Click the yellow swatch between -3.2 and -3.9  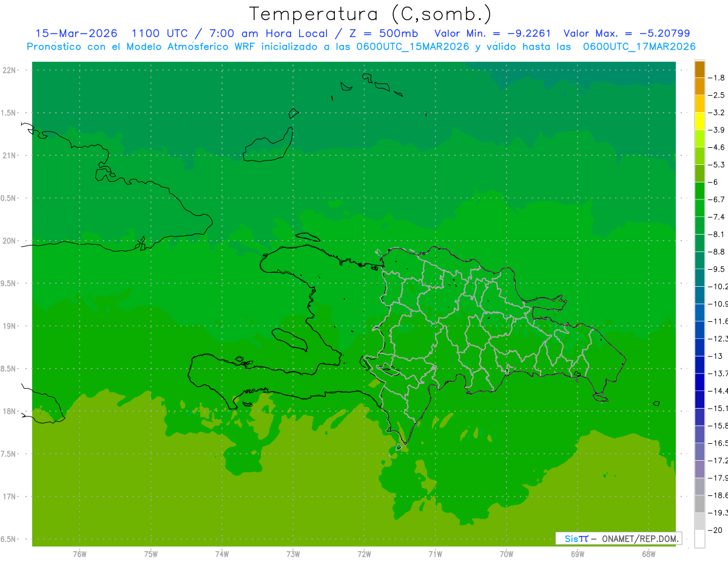[699, 121]
